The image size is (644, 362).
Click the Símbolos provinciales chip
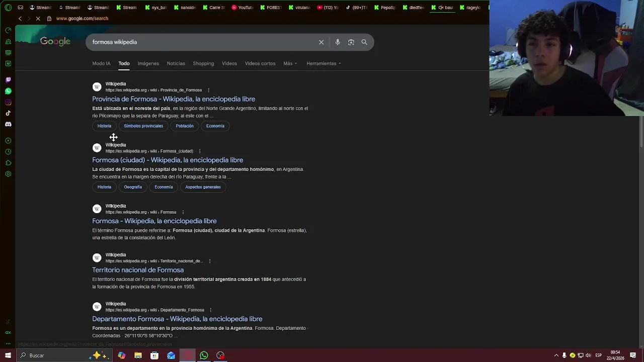pyautogui.click(x=143, y=126)
